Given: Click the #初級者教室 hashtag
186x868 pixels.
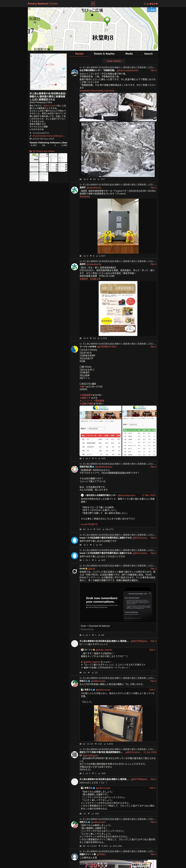Looking at the screenshot, I should coord(86,395).
